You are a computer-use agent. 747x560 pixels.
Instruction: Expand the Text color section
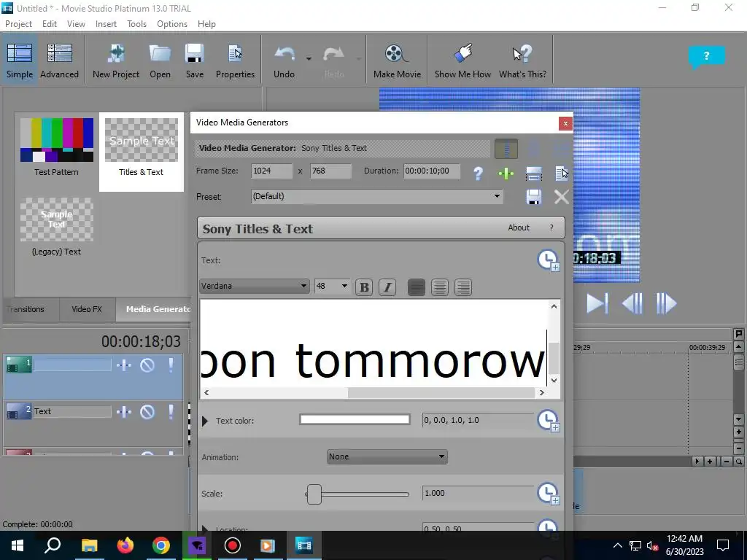205,421
